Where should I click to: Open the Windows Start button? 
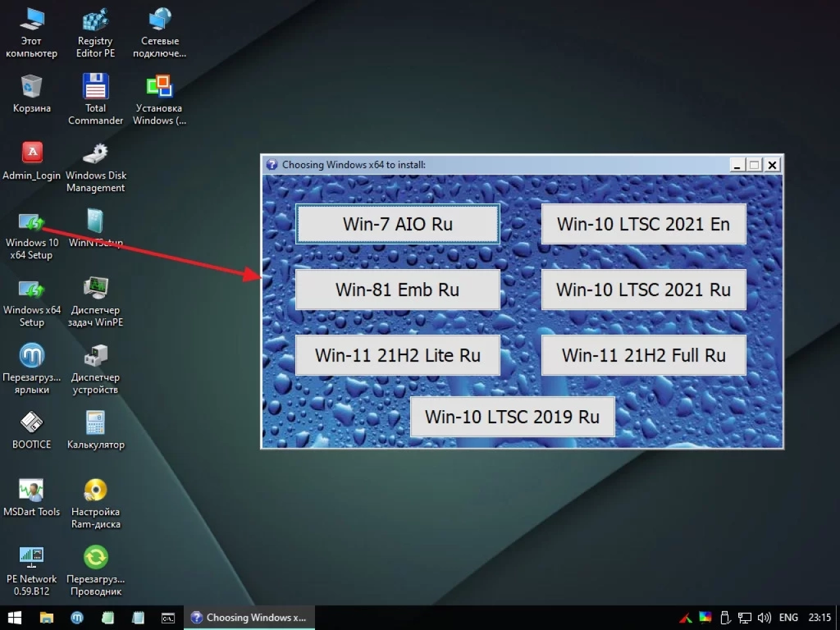(x=14, y=618)
